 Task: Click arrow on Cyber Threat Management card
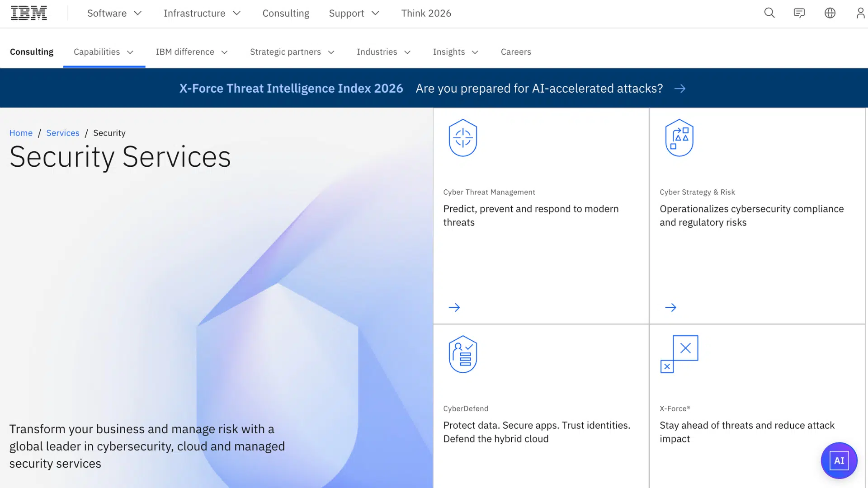(x=454, y=308)
